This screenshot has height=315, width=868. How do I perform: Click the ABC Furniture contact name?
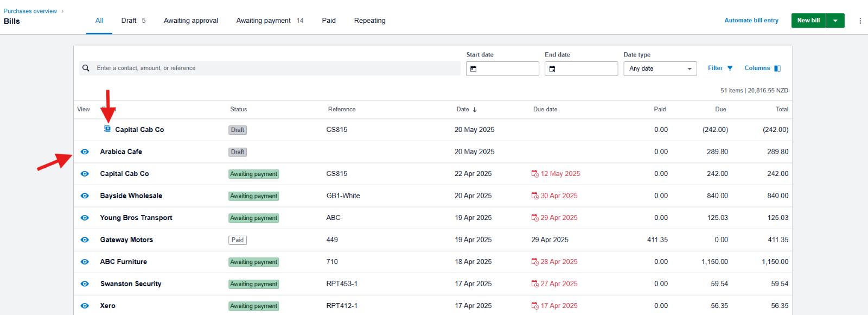[124, 262]
